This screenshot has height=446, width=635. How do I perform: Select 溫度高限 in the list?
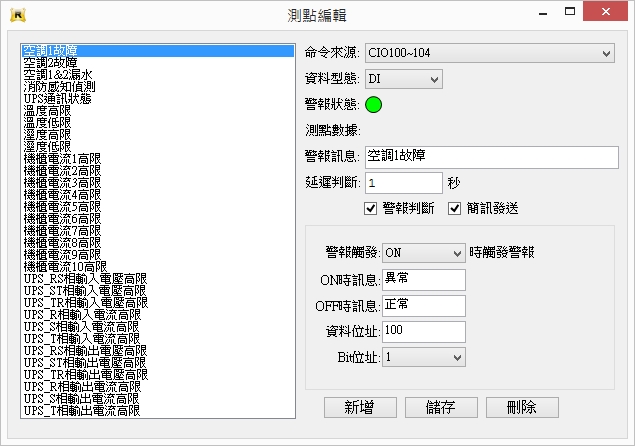coord(158,111)
